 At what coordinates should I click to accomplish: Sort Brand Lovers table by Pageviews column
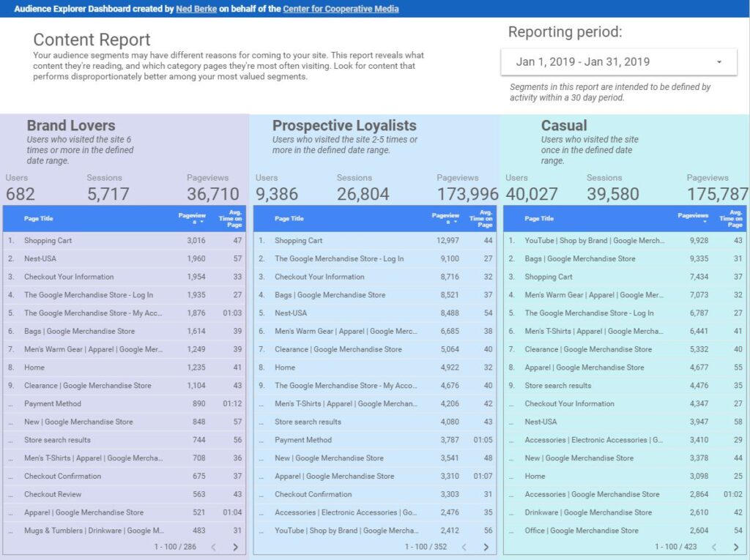(x=192, y=218)
